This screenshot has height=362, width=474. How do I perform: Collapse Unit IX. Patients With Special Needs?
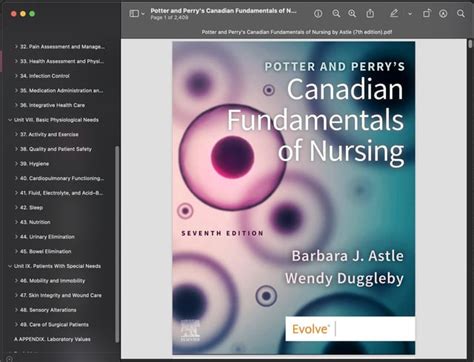10,266
